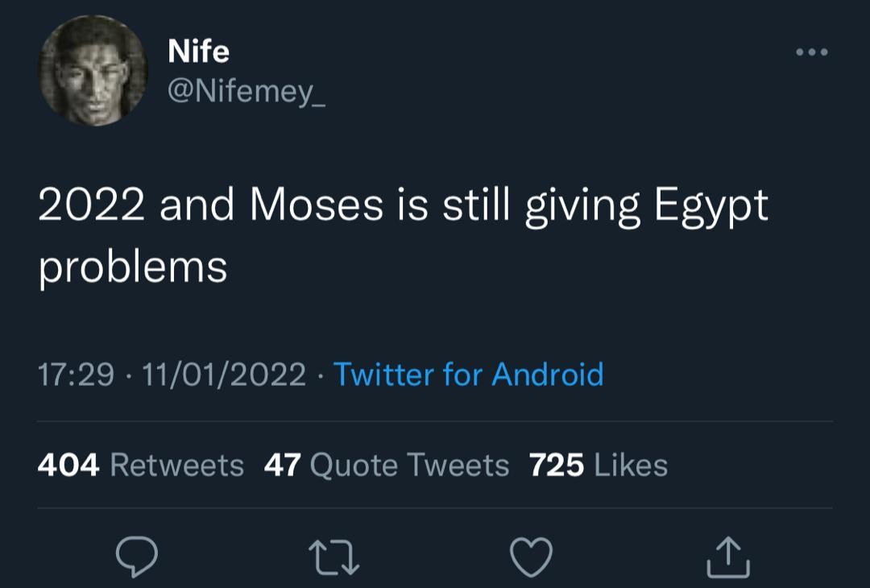Click the word still in the tweet
Image resolution: width=870 pixels, height=588 pixels.
[x=476, y=204]
